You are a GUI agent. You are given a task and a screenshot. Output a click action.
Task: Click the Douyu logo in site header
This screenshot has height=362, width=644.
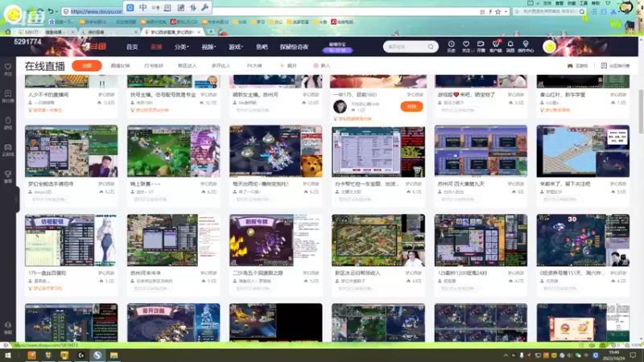pyautogui.click(x=94, y=47)
